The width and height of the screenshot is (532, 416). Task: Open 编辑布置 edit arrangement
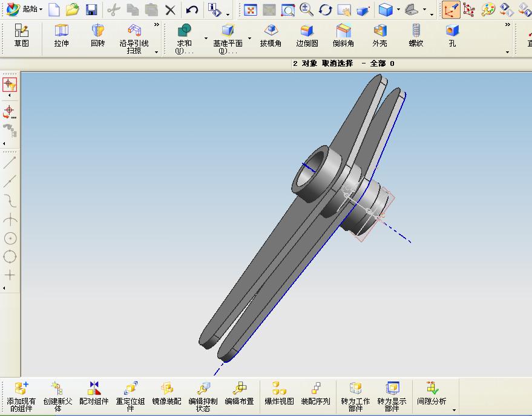239,393
